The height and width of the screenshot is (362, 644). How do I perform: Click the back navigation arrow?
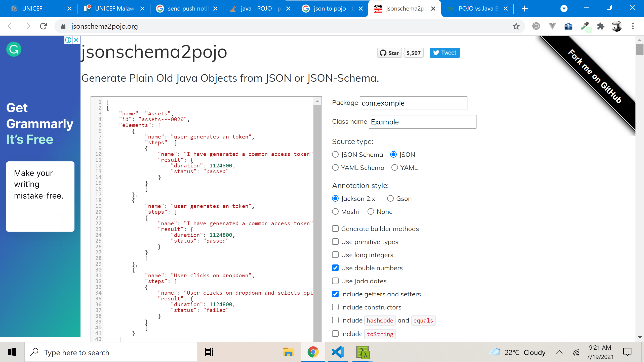[11, 26]
